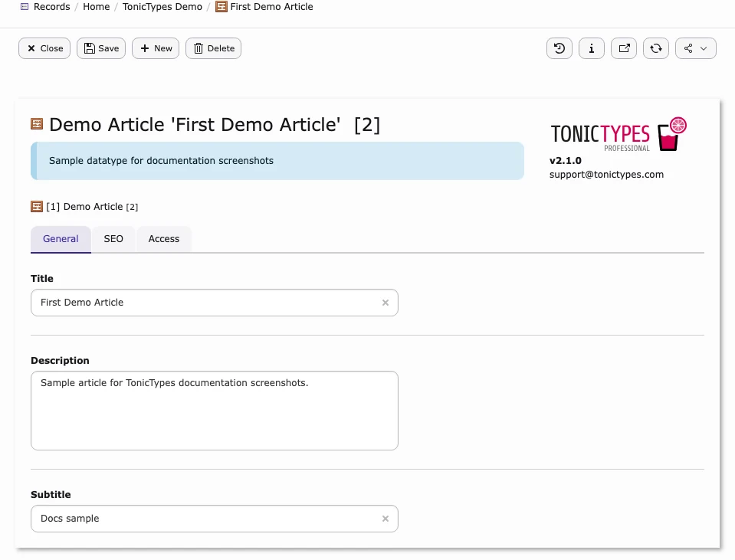Click 'Sample datatype for documentation screenshots' notice

click(277, 161)
